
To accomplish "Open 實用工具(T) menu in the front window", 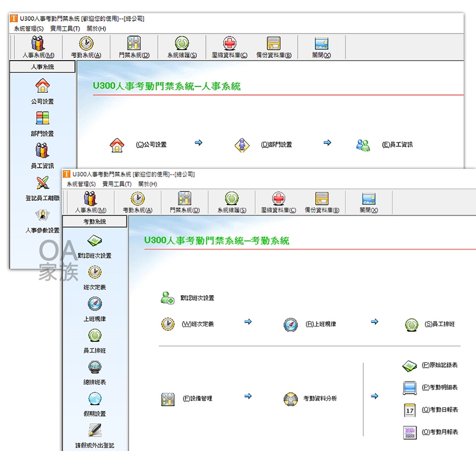I will 117,184.
